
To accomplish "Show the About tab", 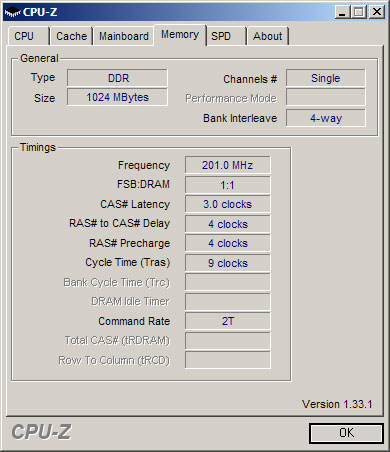I will point(268,36).
